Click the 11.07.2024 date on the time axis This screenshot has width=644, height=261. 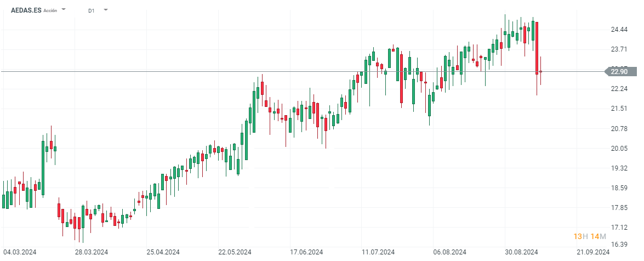[x=379, y=252]
